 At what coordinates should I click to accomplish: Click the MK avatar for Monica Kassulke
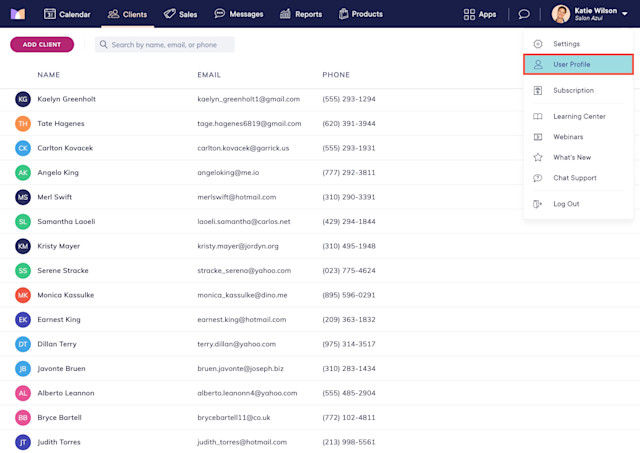point(23,295)
